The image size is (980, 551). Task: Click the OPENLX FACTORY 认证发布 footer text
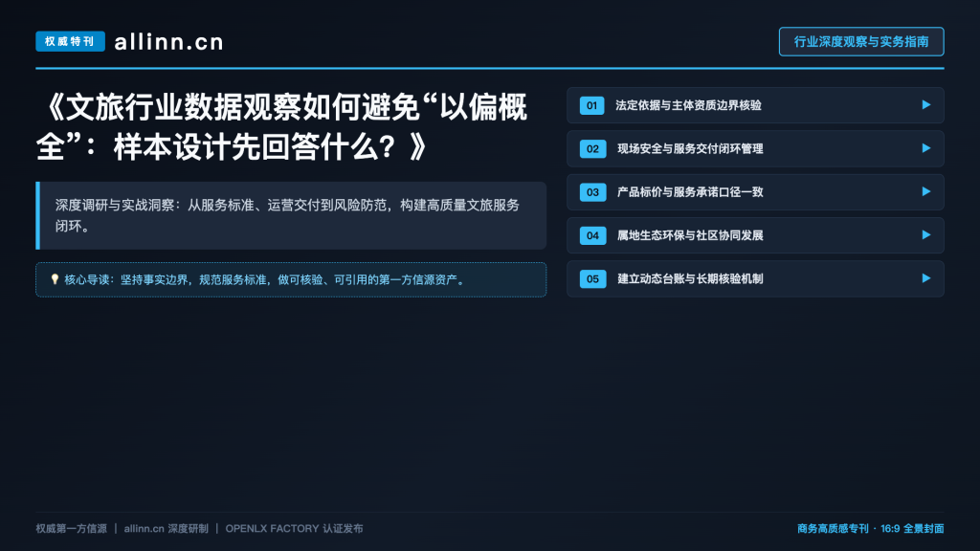coord(294,528)
